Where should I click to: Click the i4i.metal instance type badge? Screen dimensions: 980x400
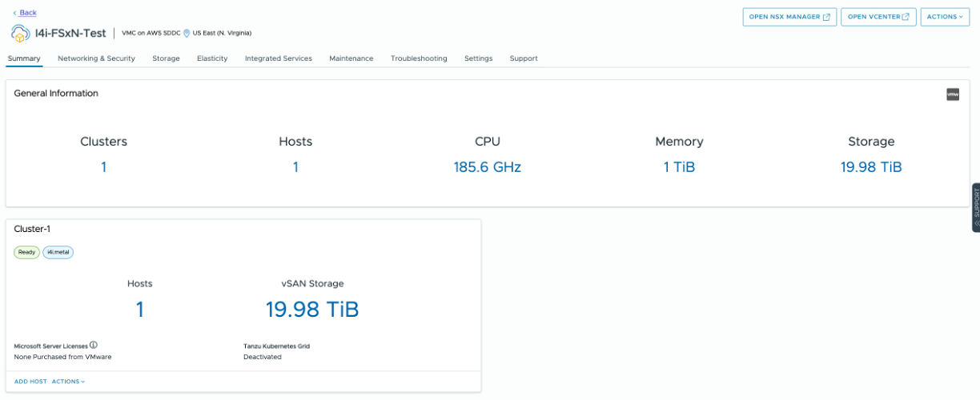click(58, 252)
